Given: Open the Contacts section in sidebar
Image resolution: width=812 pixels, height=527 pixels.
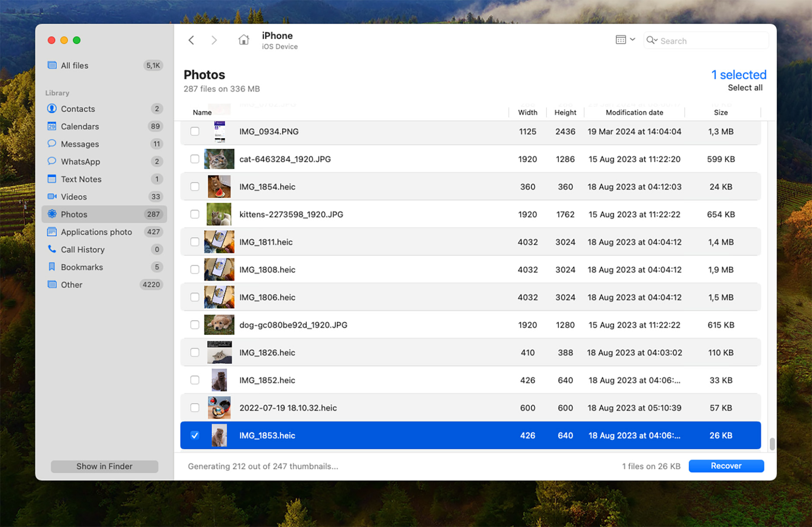Looking at the screenshot, I should (x=78, y=109).
